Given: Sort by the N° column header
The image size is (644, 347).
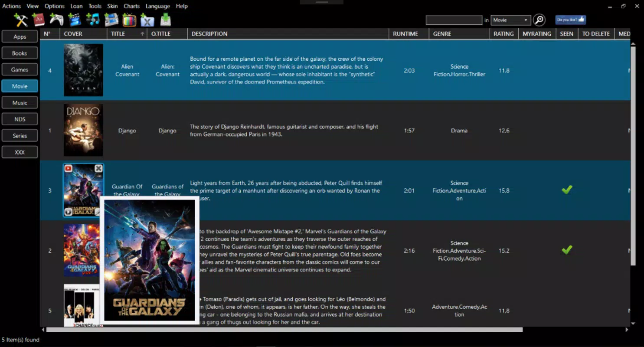Looking at the screenshot, I should pyautogui.click(x=50, y=34).
